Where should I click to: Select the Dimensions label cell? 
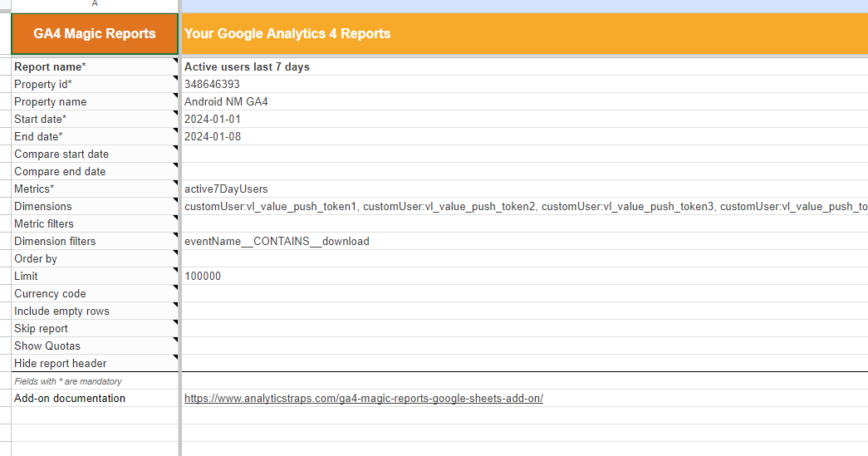pyautogui.click(x=95, y=207)
